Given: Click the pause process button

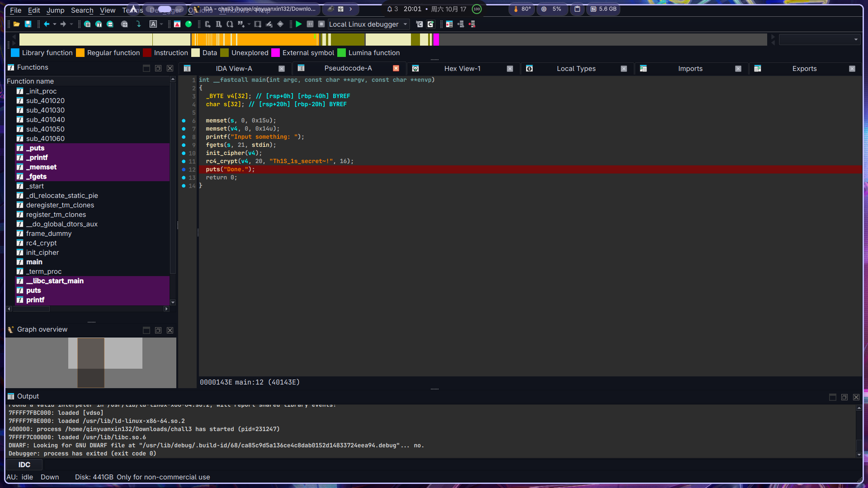Looking at the screenshot, I should pyautogui.click(x=310, y=24).
